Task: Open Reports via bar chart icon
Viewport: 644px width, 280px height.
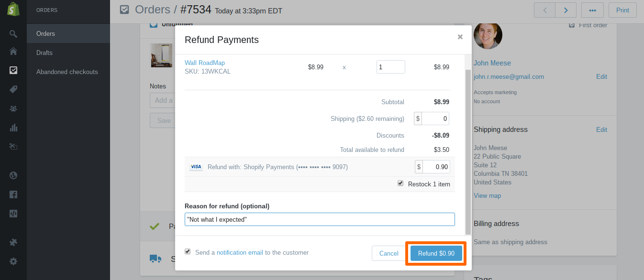Action: click(x=13, y=128)
